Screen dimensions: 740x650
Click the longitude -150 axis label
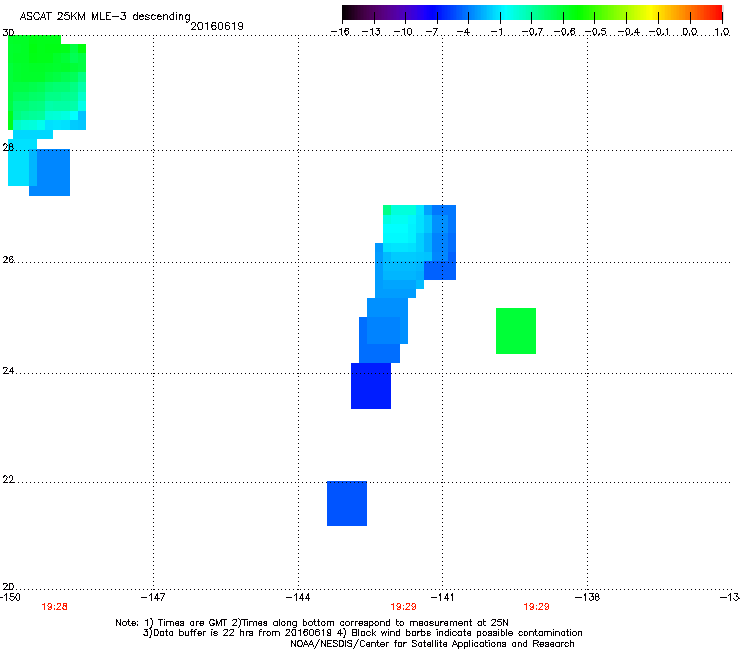(x=9, y=597)
